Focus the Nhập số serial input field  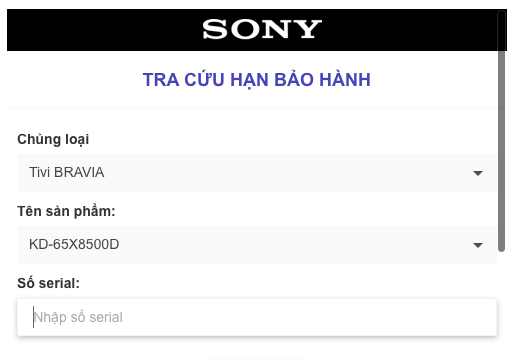tap(257, 317)
